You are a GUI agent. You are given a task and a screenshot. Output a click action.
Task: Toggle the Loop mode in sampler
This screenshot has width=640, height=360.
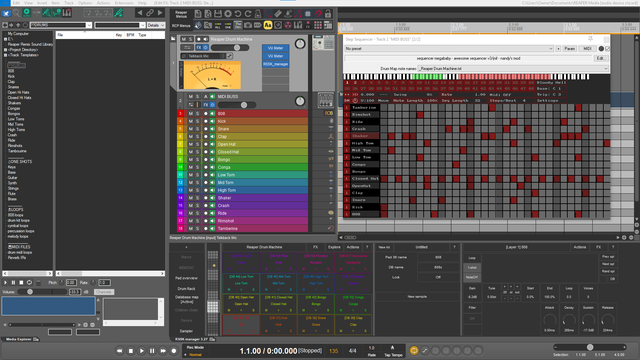pyautogui.click(x=472, y=258)
